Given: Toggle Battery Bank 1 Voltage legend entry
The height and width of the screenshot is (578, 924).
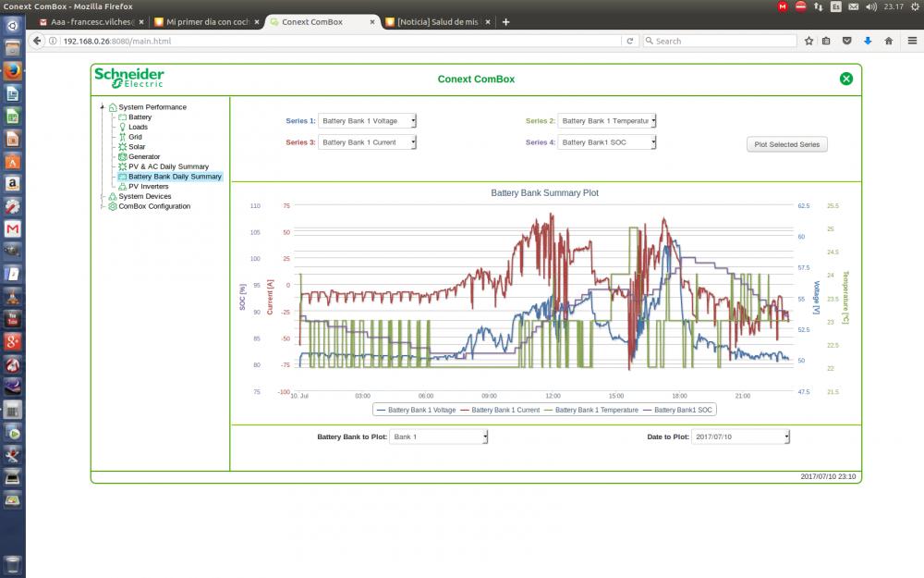Looking at the screenshot, I should click(416, 410).
